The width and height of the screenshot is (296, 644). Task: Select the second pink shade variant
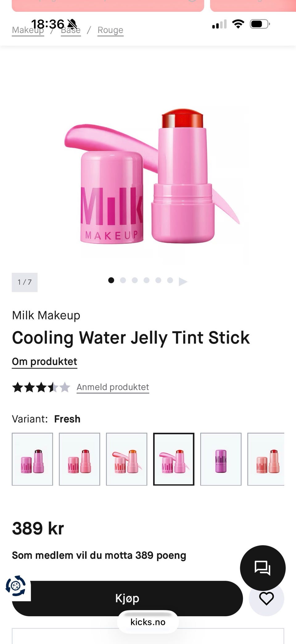point(80,459)
